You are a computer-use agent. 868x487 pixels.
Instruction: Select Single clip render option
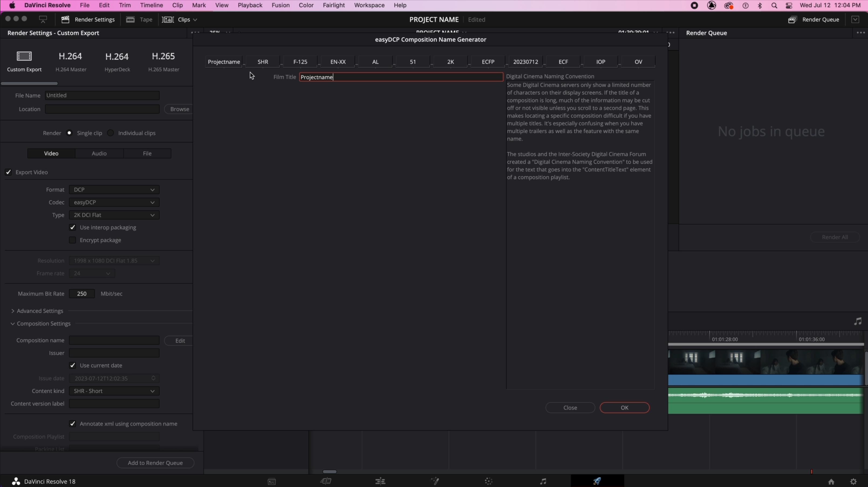tap(69, 133)
